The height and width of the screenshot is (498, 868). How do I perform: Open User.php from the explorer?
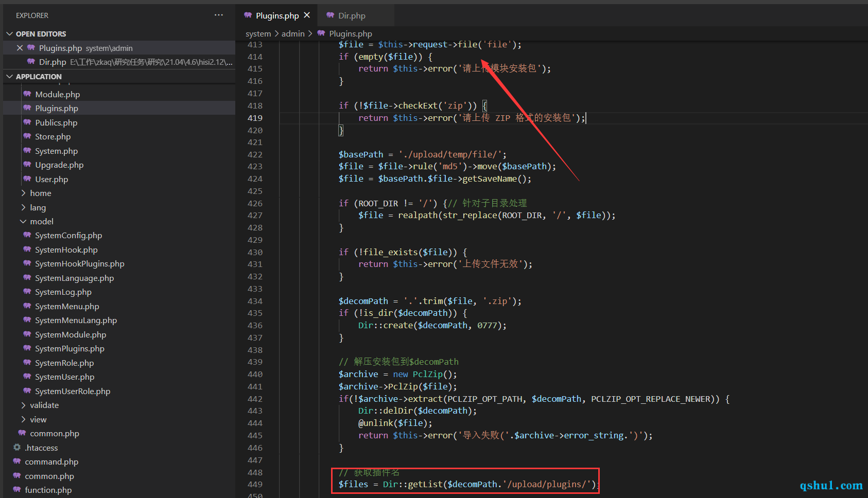point(51,180)
